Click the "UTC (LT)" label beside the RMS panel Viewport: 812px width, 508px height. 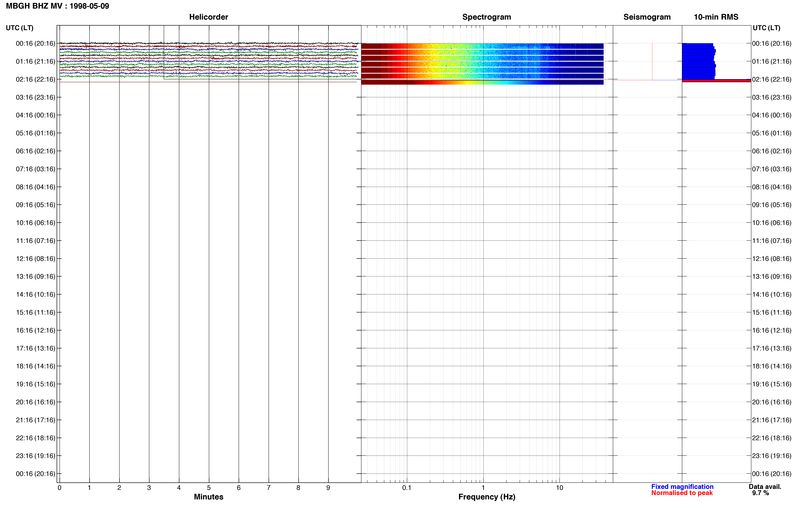point(766,28)
